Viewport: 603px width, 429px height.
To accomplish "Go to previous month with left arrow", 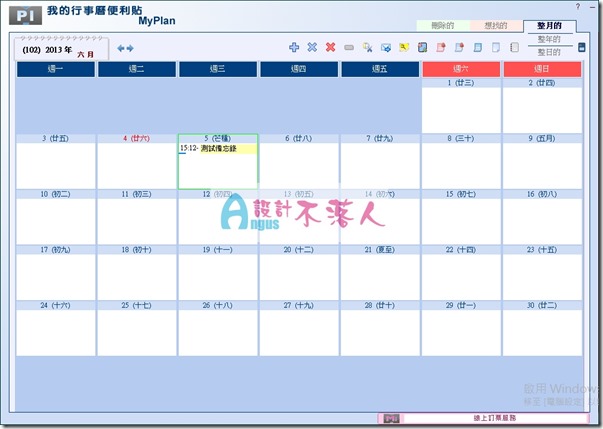I will [121, 48].
